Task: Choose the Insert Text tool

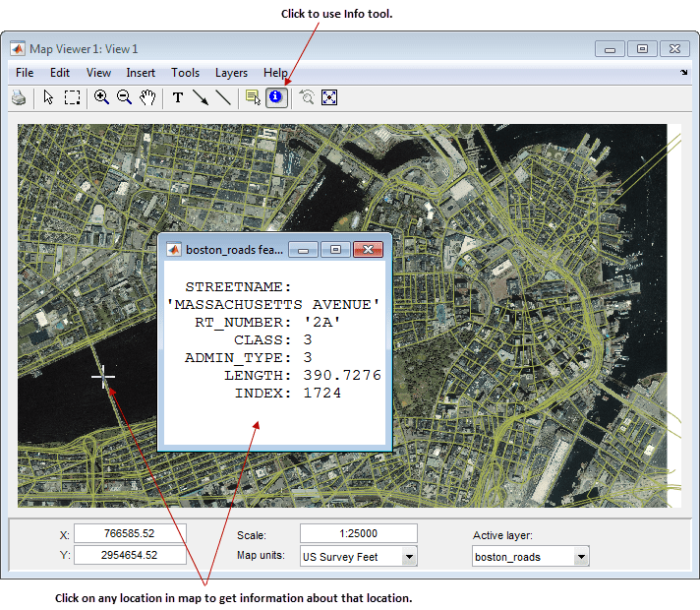Action: click(178, 97)
